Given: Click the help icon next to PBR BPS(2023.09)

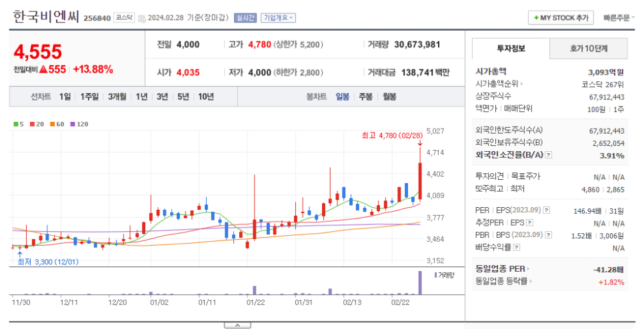Looking at the screenshot, I should click(549, 235).
